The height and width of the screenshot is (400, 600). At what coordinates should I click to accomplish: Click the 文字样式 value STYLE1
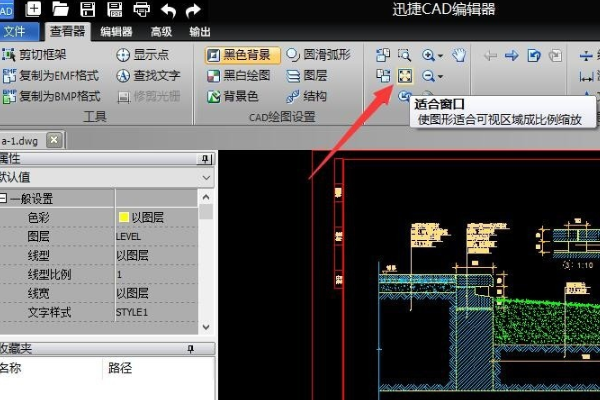click(132, 312)
